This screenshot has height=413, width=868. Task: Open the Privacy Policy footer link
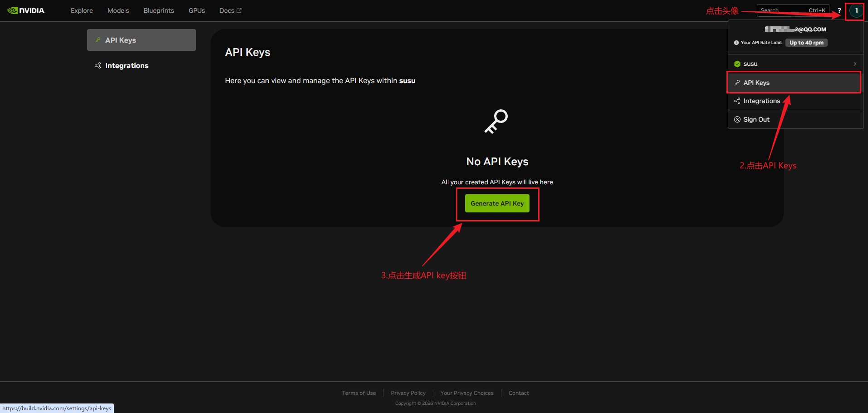[x=408, y=393]
